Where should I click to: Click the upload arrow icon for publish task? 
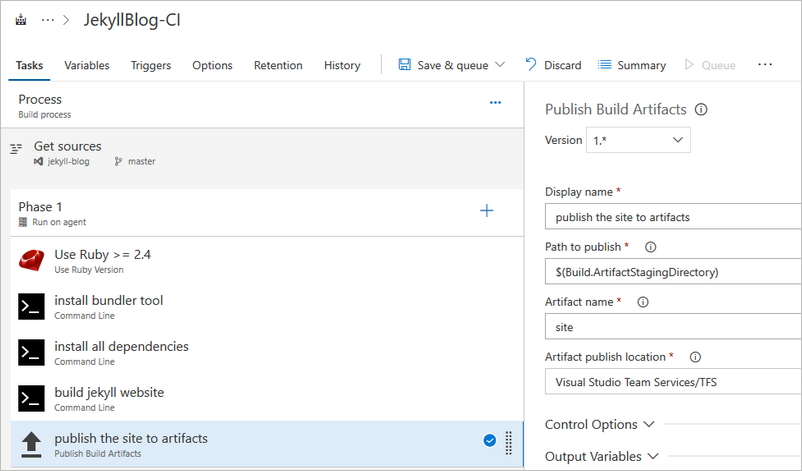pyautogui.click(x=31, y=444)
